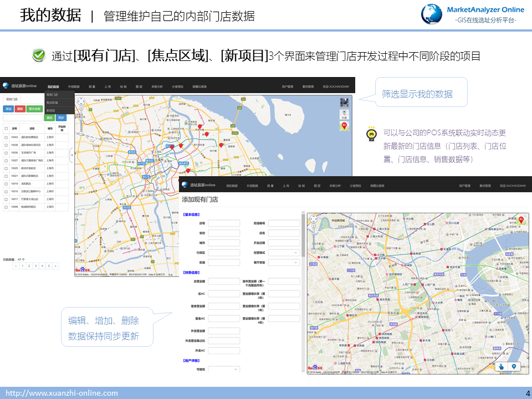Click the 店号 input field in the add store form
Screen dimensions: 532x399
pos(224,223)
